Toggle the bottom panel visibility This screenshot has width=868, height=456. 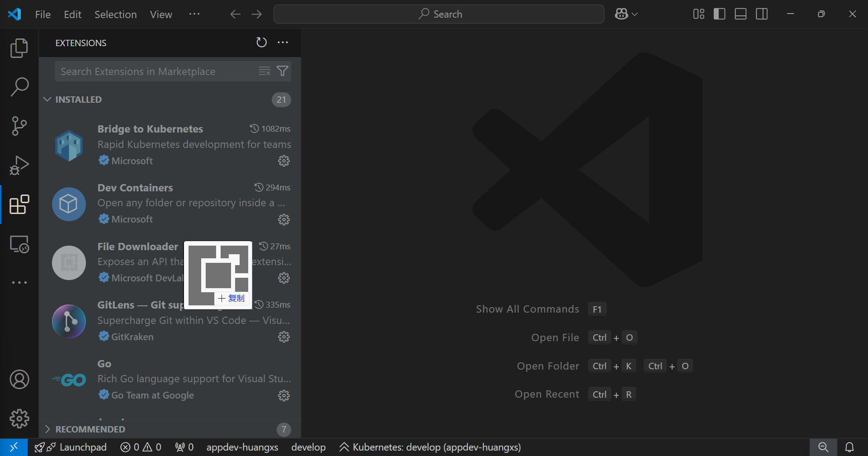[x=741, y=14]
